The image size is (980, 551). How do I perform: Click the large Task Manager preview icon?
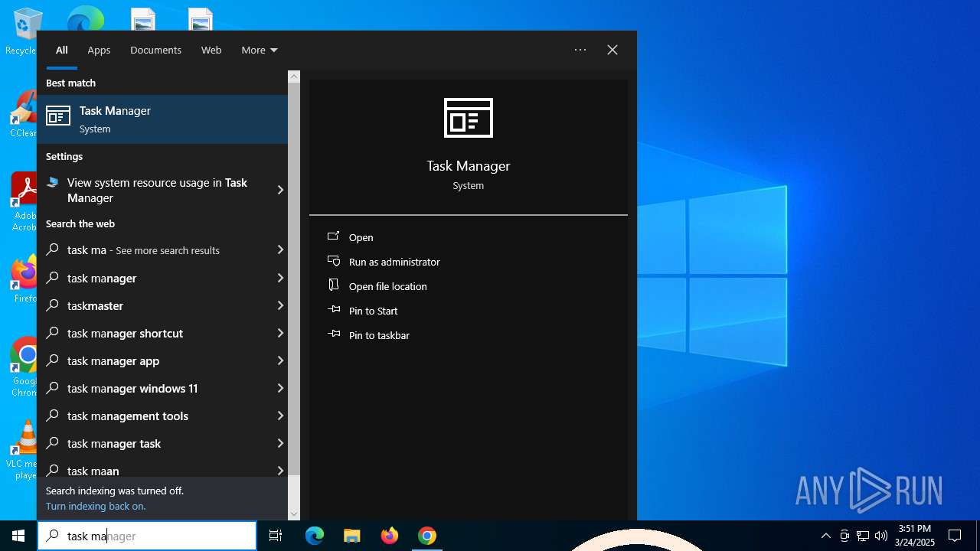coord(469,118)
